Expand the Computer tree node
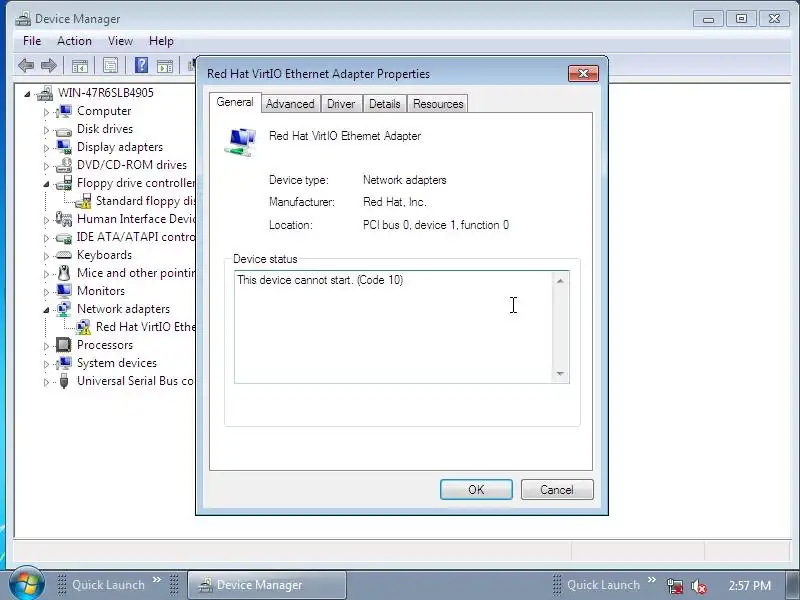 [x=46, y=112]
